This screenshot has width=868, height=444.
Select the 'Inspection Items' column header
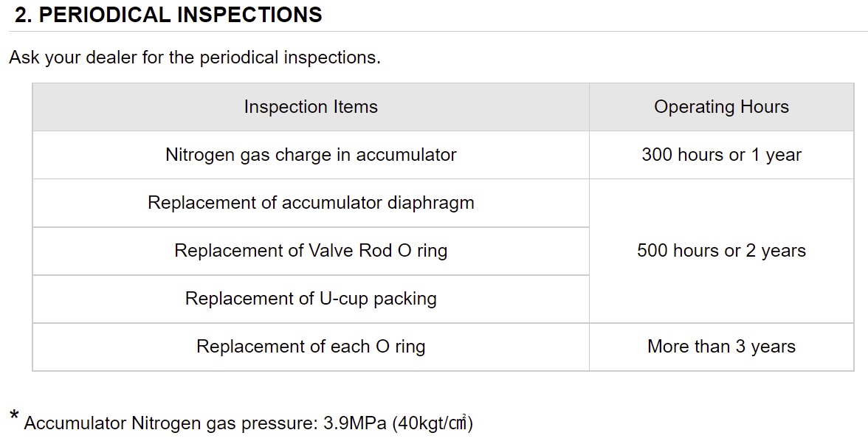point(311,107)
